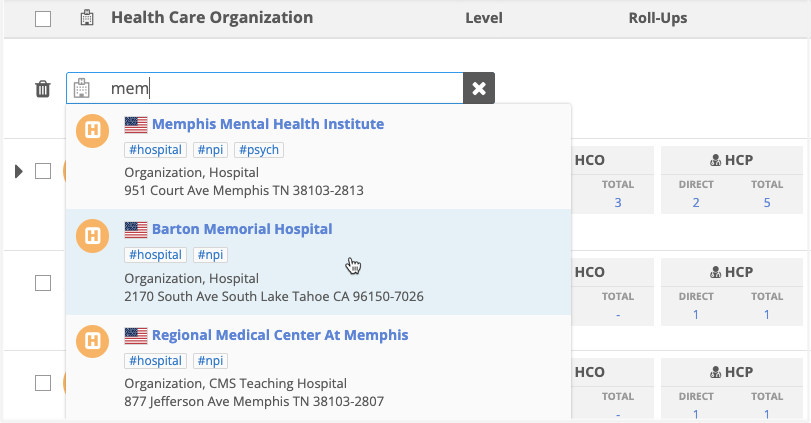Image resolution: width=811 pixels, height=423 pixels.
Task: Choose Regional Medical Center At Memphis result
Action: point(279,335)
